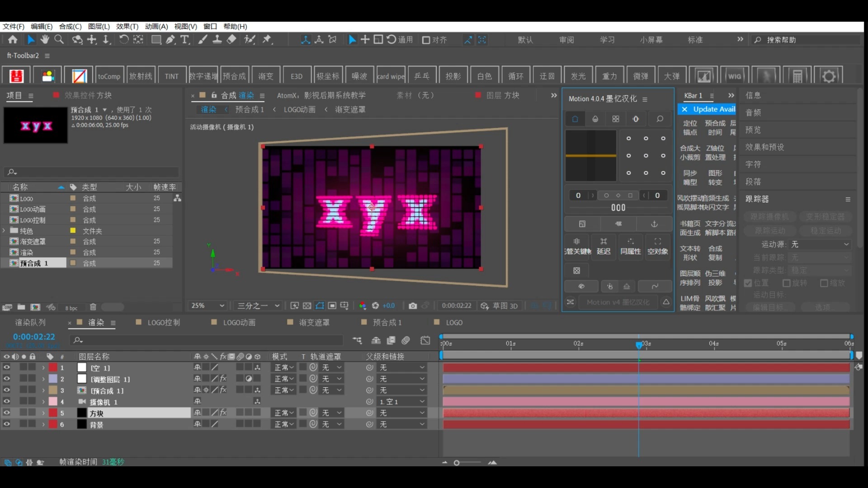Delete selected project item with trash icon
This screenshot has width=868, height=488.
coord(93,307)
